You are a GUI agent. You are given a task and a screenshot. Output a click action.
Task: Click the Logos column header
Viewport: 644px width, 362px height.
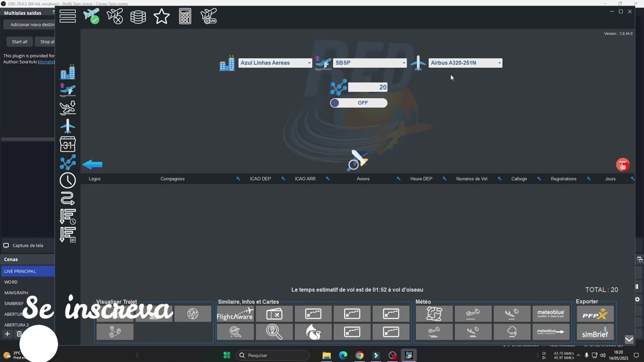[95, 178]
